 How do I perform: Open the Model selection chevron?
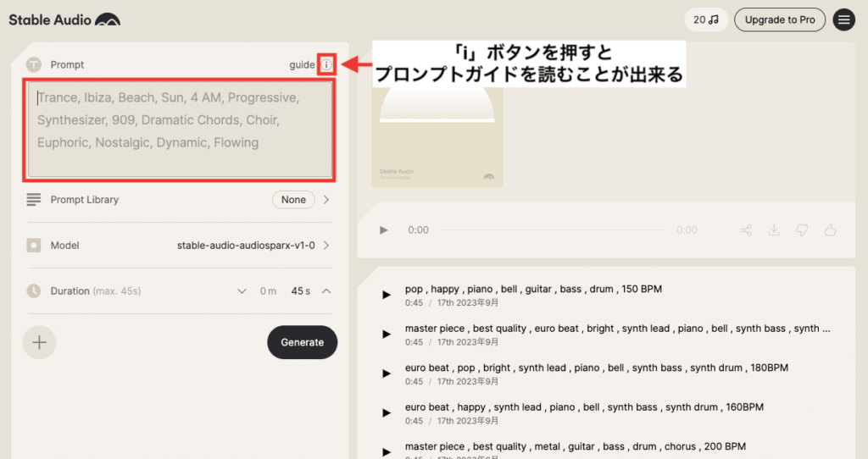[326, 246]
